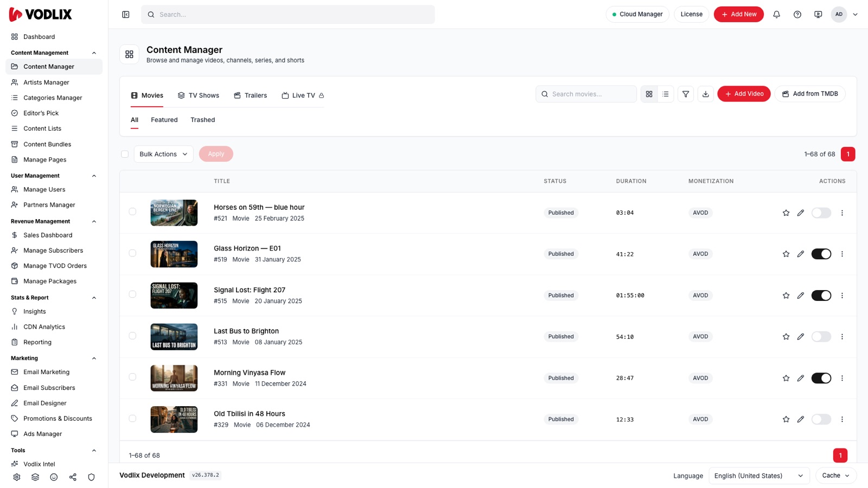Edit Morning Vinyasa Flow with pencil icon
This screenshot has height=488, width=868.
(800, 378)
